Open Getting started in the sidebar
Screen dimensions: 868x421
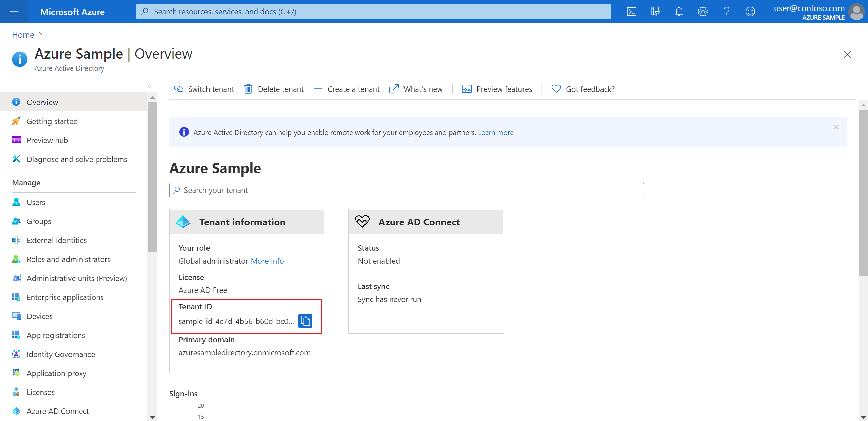pos(74,121)
